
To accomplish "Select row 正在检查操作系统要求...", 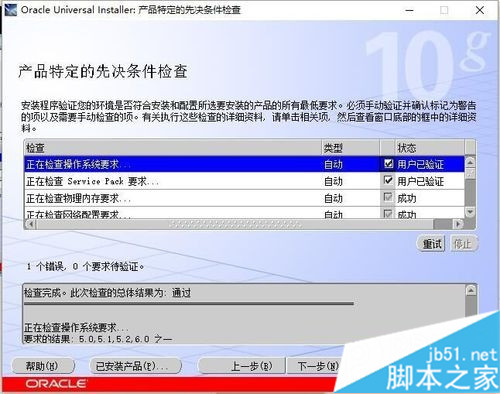I will (244, 164).
